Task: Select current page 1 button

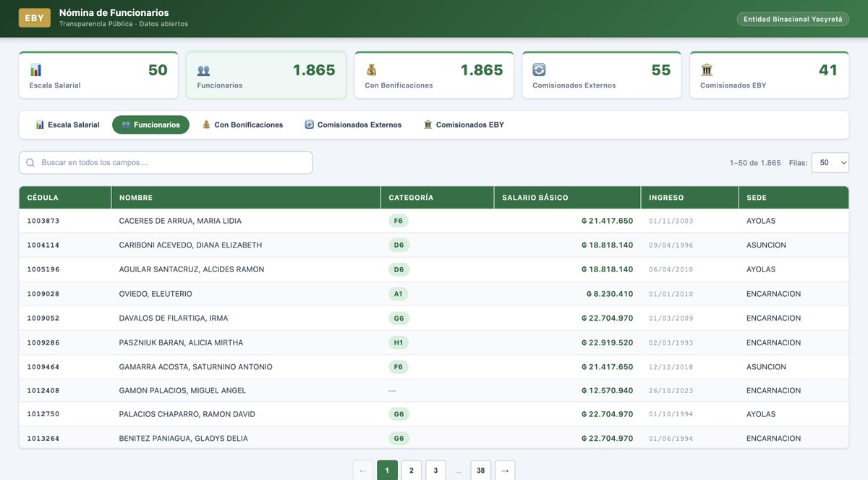Action: point(387,471)
